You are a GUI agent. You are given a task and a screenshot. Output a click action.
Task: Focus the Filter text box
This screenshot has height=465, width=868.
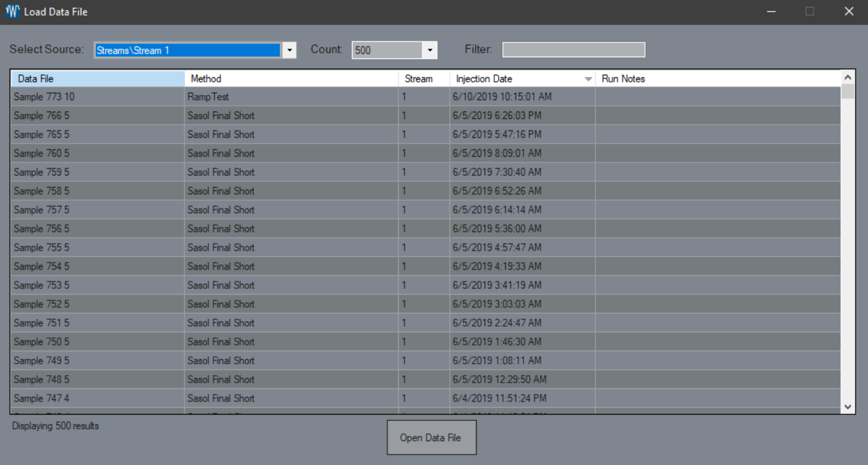point(574,50)
